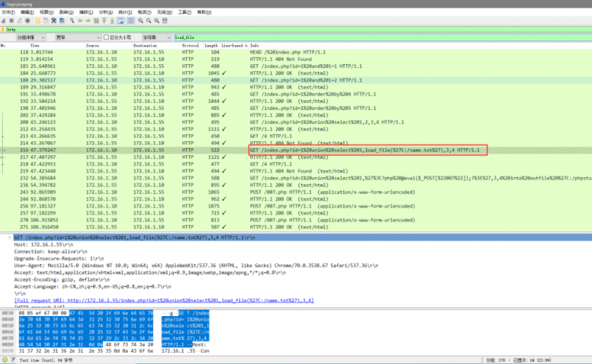This screenshot has width=592, height=364.
Task: Sort by the Length column header
Action: click(211, 45)
